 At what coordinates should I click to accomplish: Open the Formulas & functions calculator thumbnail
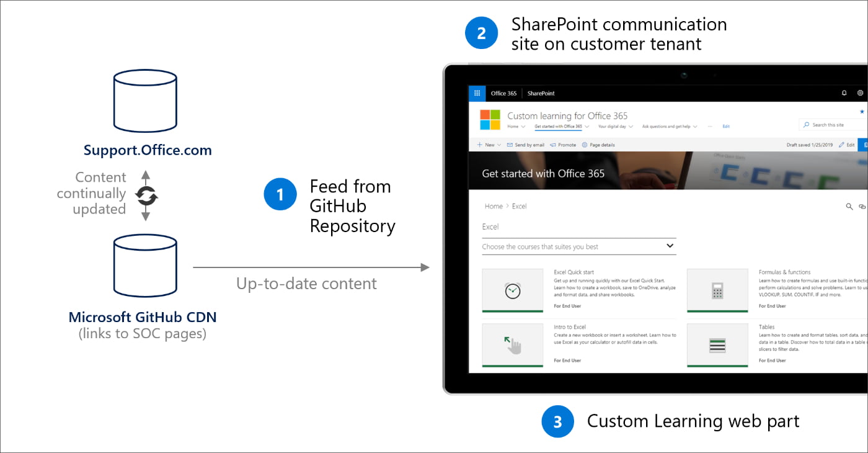717,290
